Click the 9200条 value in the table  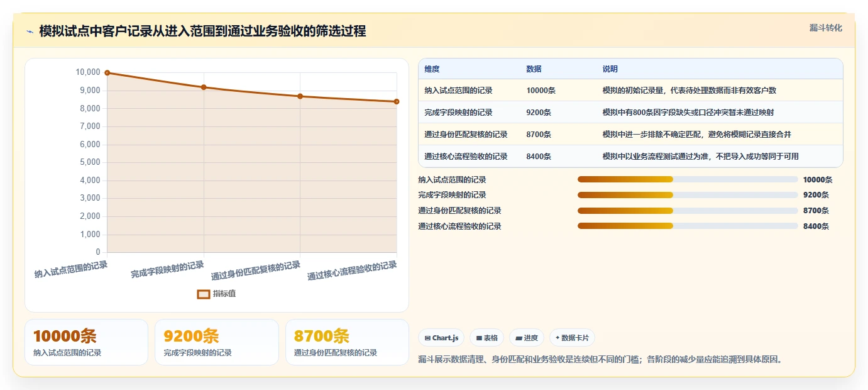coord(539,113)
